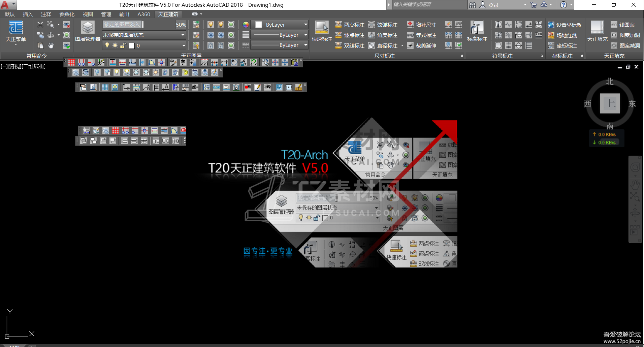Screen dimensions: 644x347
Task: Switch to the 插入 ribbon tab
Action: (x=28, y=14)
